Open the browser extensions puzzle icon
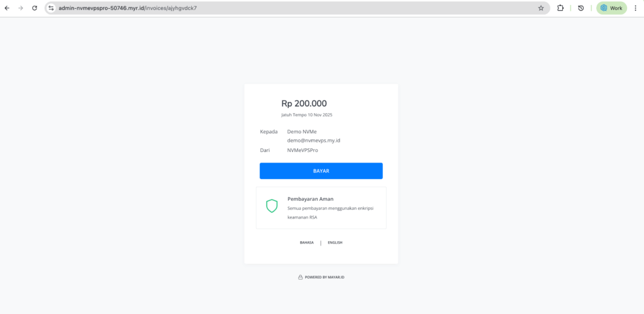This screenshot has width=644, height=314. 560,8
